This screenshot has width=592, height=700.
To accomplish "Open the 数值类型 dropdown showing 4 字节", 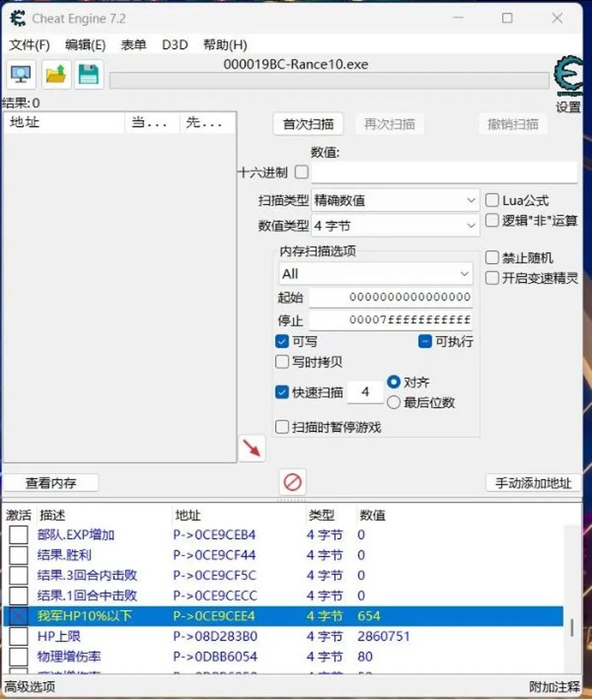I will click(395, 226).
